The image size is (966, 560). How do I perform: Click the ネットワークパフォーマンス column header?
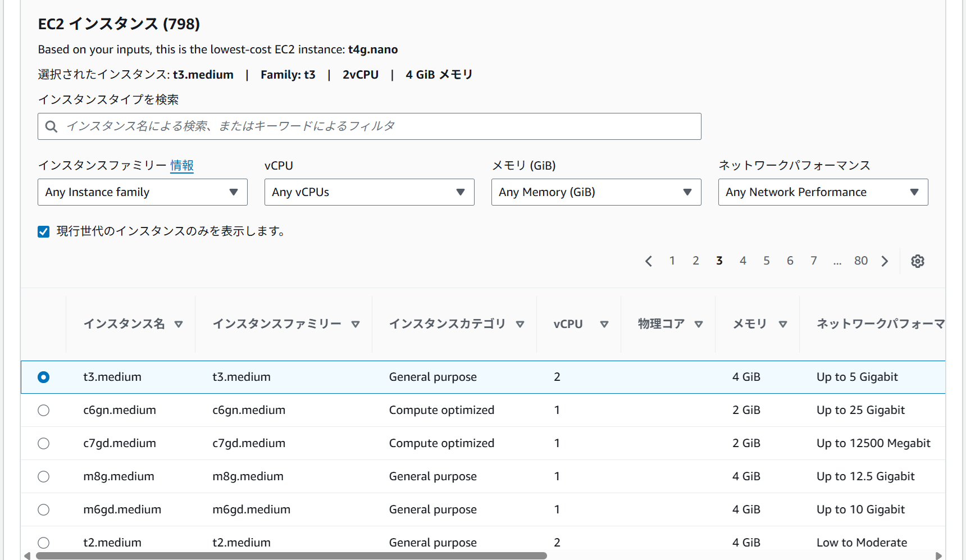pos(881,324)
